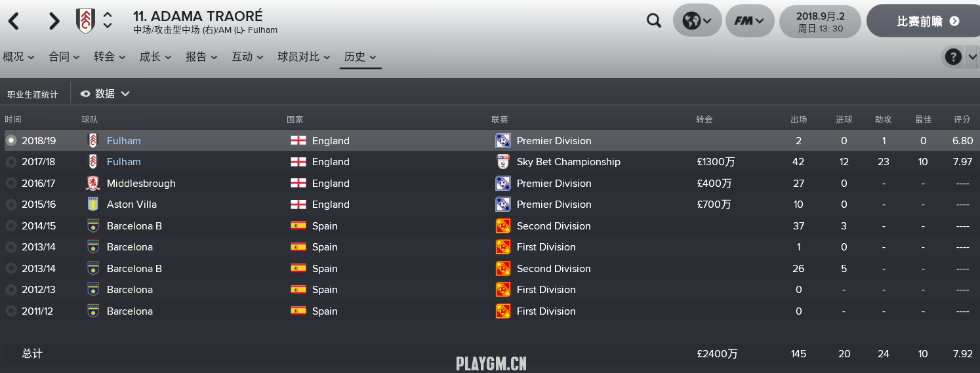The image size is (980, 373).
Task: Open the 历史 tab menu
Action: click(361, 57)
